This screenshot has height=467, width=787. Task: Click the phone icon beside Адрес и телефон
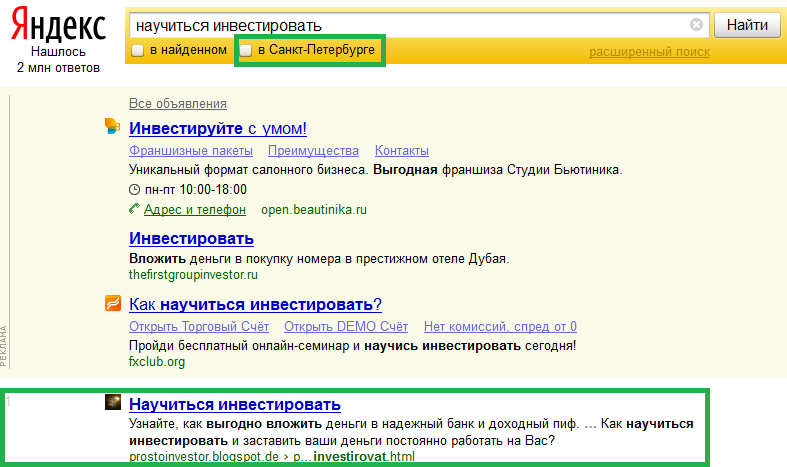pos(134,208)
